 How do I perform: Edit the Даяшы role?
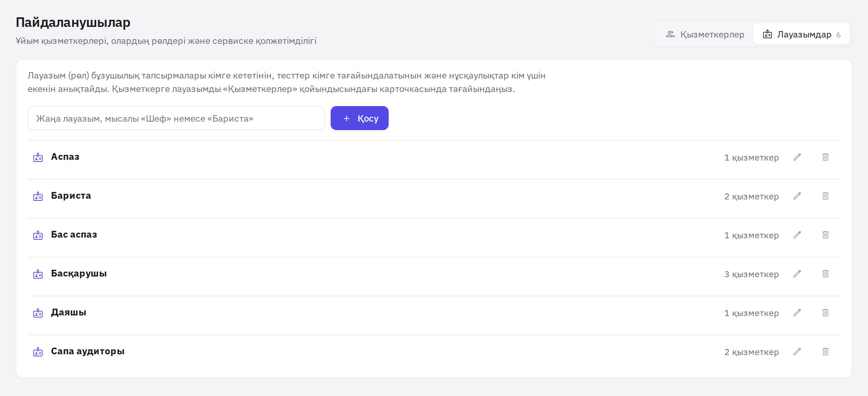(797, 313)
